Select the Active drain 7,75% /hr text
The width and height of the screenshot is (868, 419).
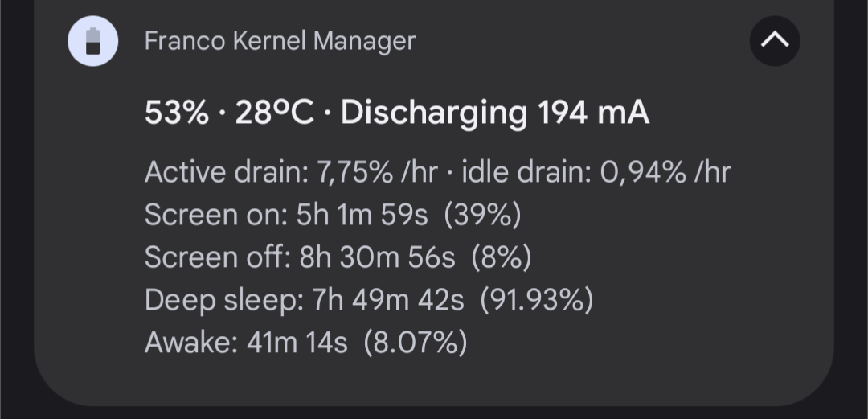click(290, 172)
